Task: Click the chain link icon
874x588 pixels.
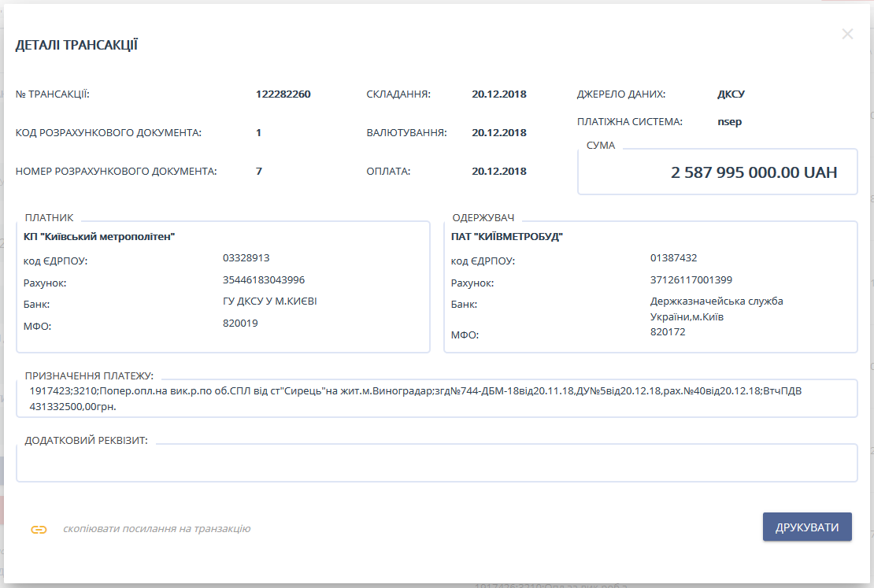Action: pyautogui.click(x=39, y=530)
